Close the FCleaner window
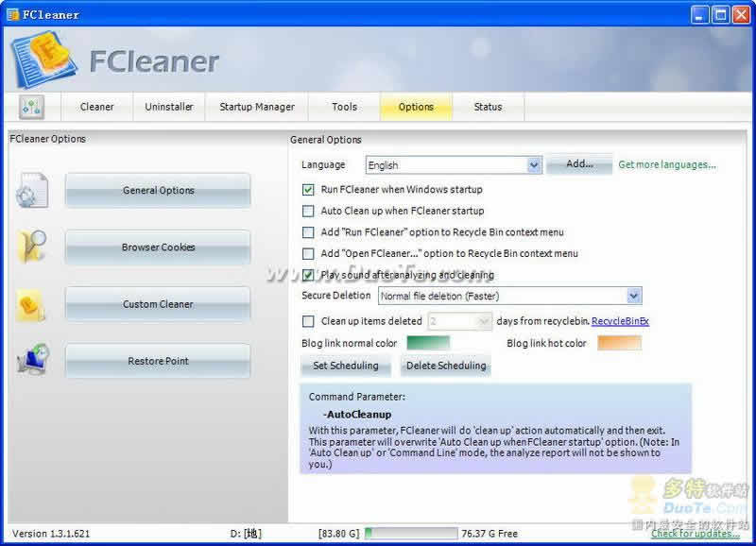This screenshot has height=546, width=756. click(741, 15)
